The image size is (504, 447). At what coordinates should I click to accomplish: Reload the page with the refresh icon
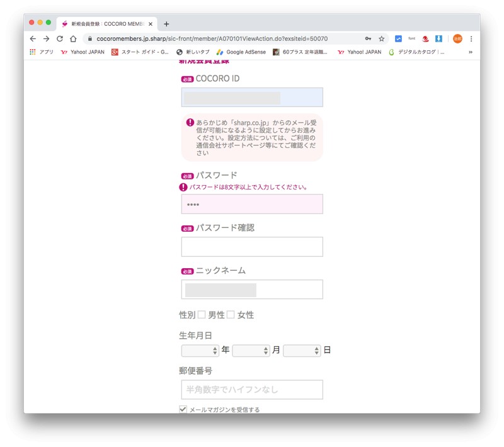pyautogui.click(x=60, y=38)
